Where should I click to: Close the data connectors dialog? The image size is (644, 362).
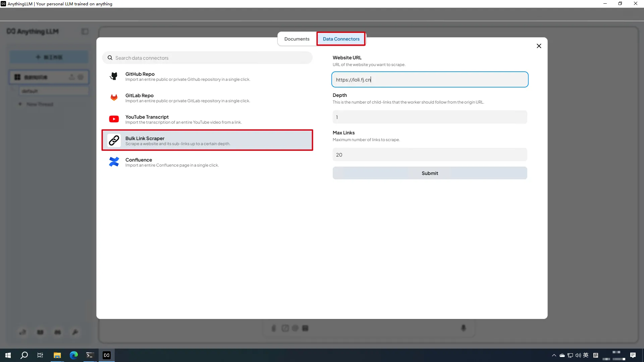click(539, 46)
